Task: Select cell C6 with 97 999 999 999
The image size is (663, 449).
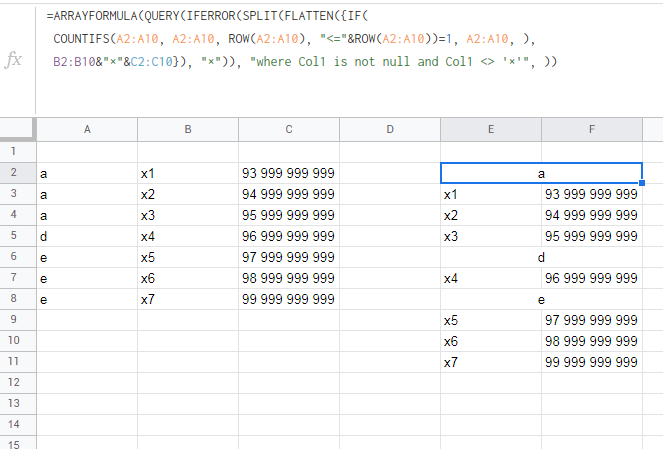Action: pyautogui.click(x=289, y=257)
